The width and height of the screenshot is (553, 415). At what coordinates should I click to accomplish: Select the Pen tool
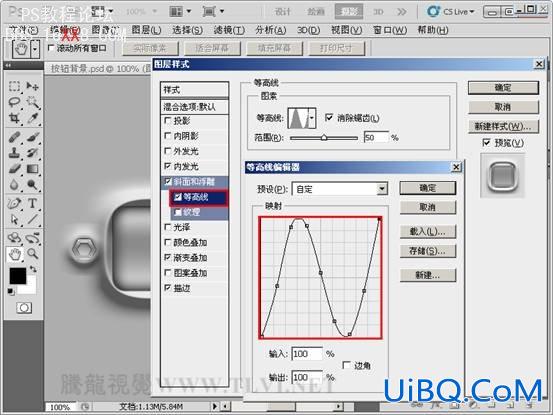[14, 203]
